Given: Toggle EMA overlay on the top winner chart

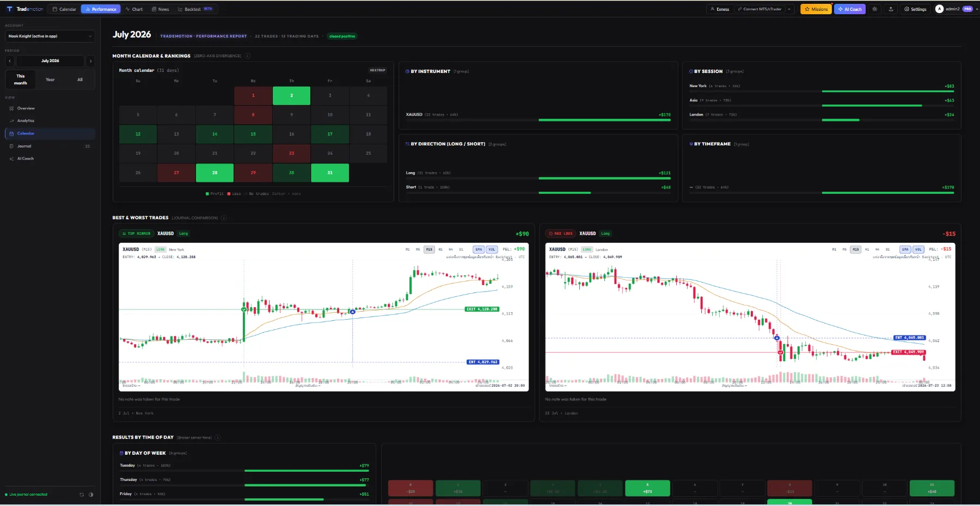Looking at the screenshot, I should coord(479,249).
